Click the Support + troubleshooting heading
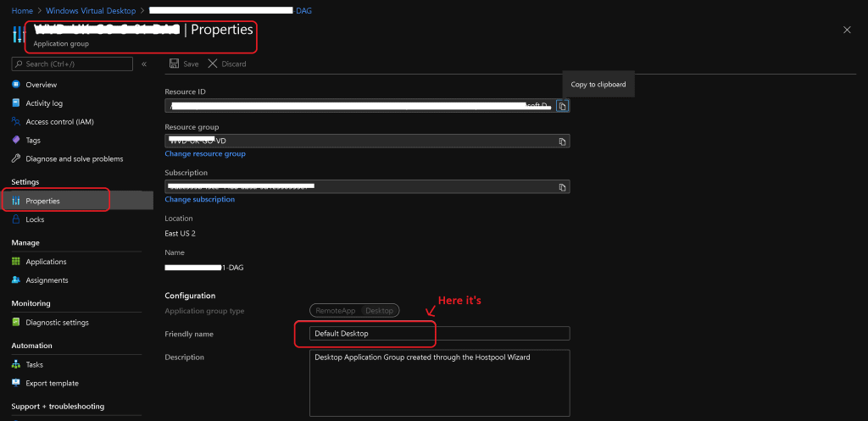 [x=58, y=406]
